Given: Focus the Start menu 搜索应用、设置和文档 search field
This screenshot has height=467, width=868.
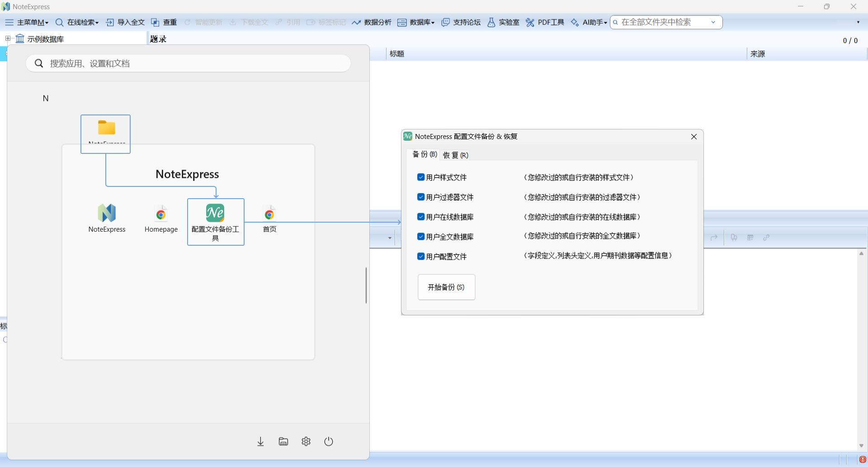Looking at the screenshot, I should tap(188, 63).
